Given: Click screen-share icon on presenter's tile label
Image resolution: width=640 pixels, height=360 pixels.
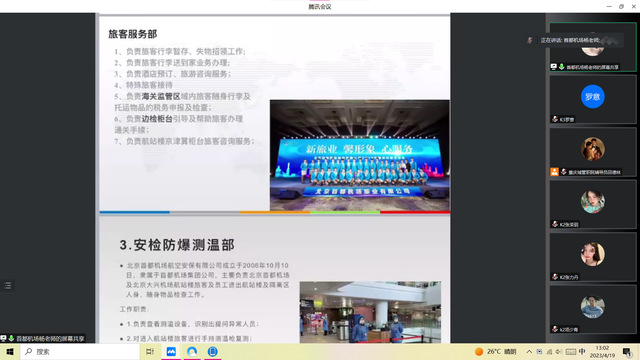Looking at the screenshot, I should click(x=553, y=67).
